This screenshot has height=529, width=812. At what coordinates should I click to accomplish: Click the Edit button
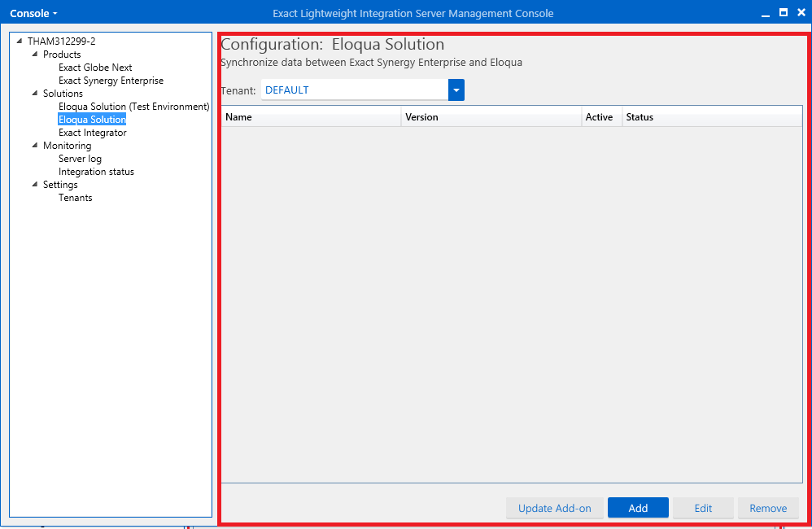pos(703,509)
